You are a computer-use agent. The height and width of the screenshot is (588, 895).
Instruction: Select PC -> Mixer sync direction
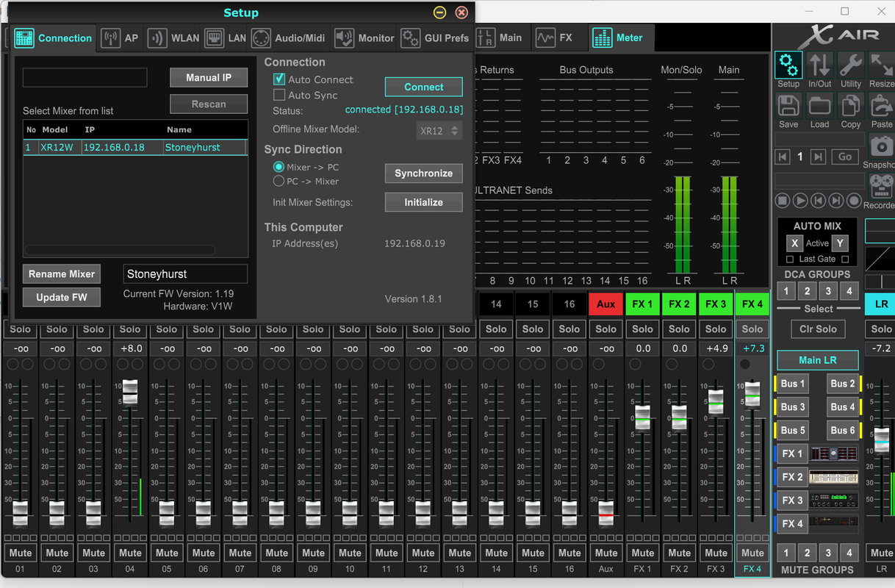pyautogui.click(x=278, y=181)
